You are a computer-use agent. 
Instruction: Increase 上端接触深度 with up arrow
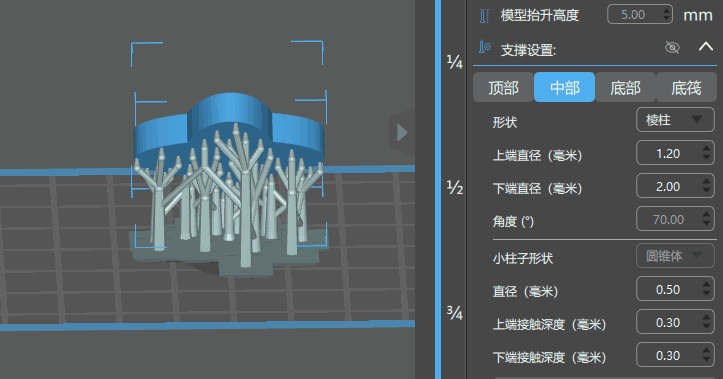point(706,318)
